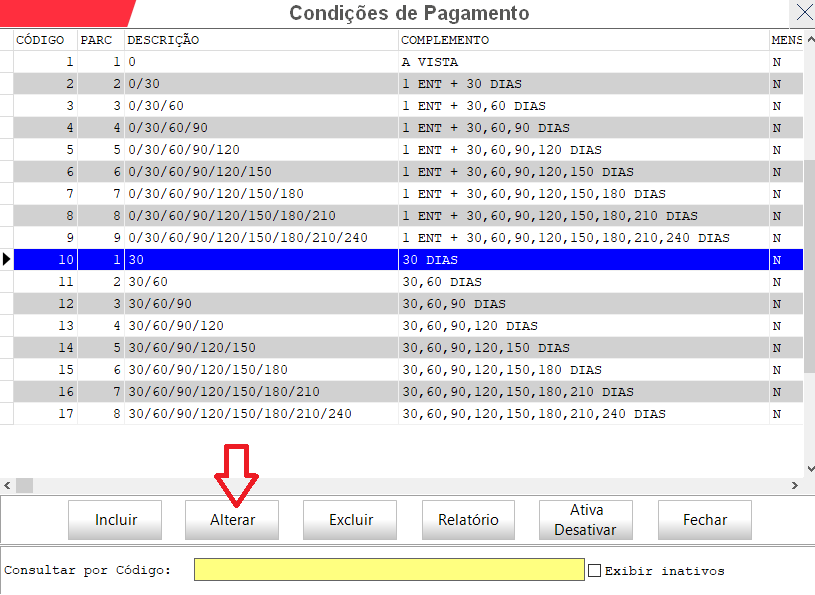Click the horizontal scrollbar thumb
The image size is (815, 595).
click(24, 485)
